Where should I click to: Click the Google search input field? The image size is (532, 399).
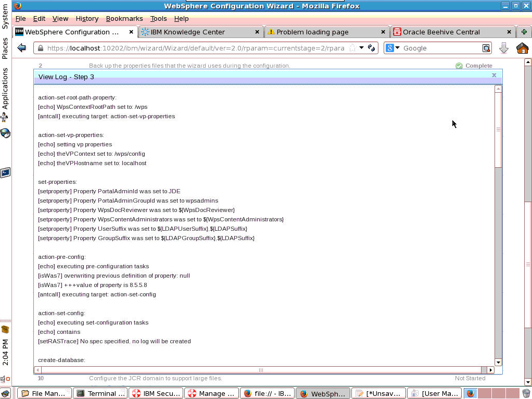pyautogui.click(x=441, y=48)
